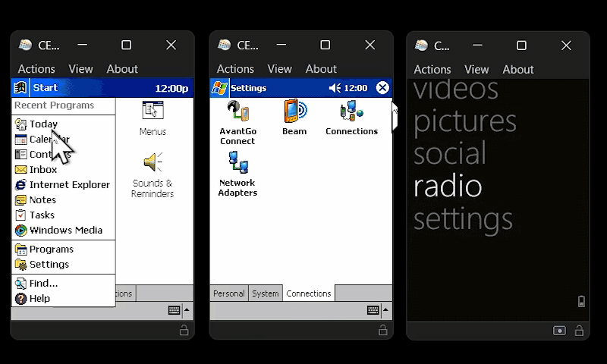The width and height of the screenshot is (607, 364).
Task: Open View menu in left window
Action: [81, 69]
